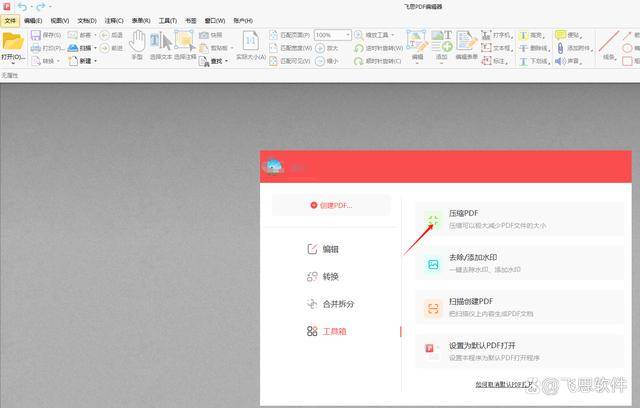Switch to Toolbox (工具箱) sidebar tab
The image size is (640, 408).
pyautogui.click(x=326, y=331)
